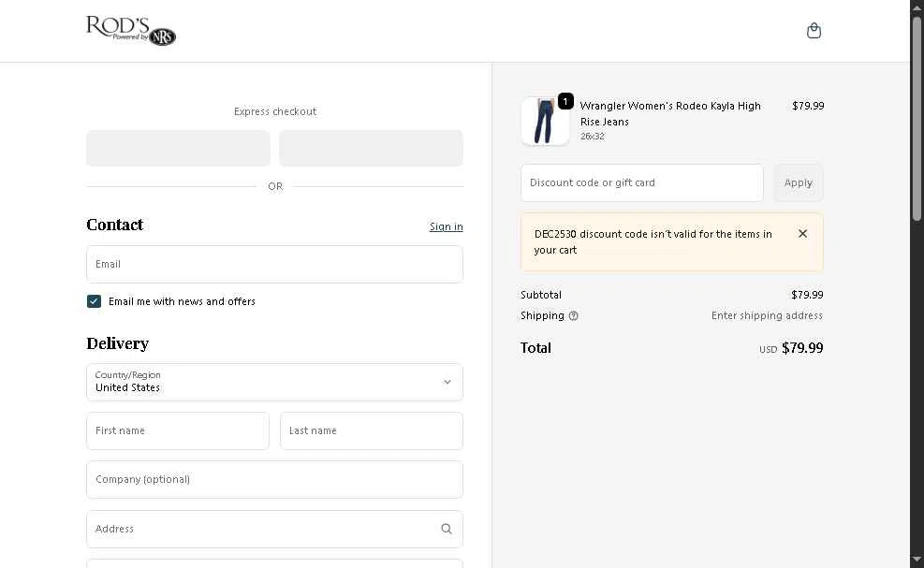924x568 pixels.
Task: Click the Contact heading
Action: click(115, 226)
